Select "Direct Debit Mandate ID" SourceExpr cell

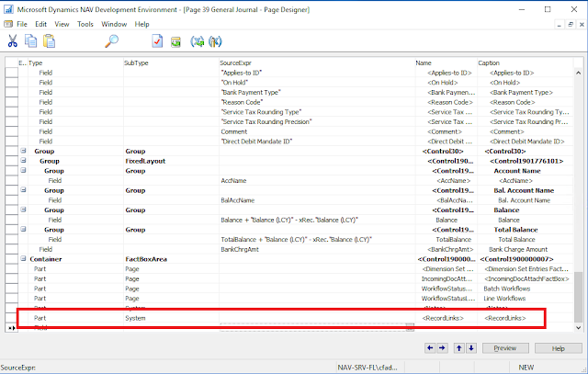(x=317, y=142)
